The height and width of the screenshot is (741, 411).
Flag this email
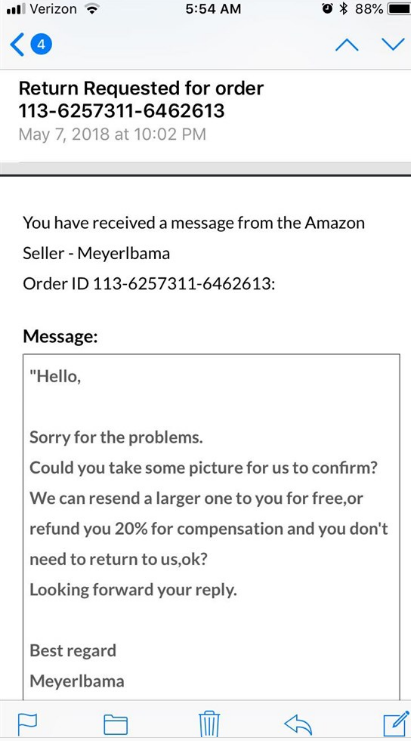click(25, 722)
